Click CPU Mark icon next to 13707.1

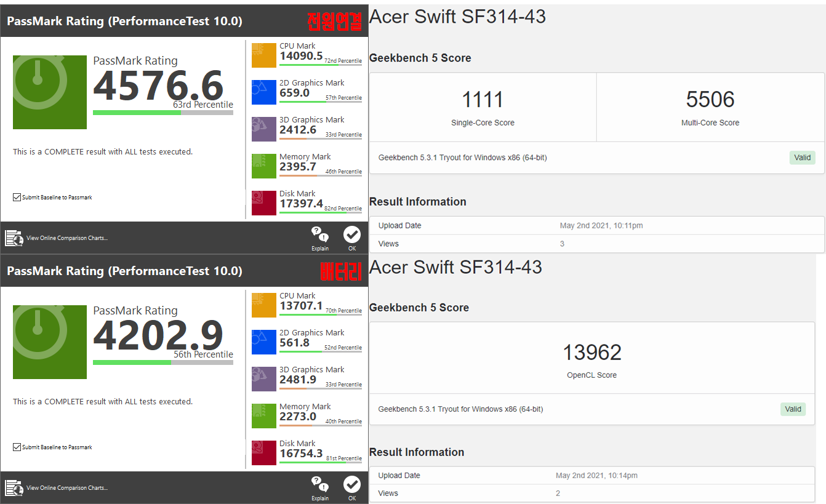[x=264, y=305]
